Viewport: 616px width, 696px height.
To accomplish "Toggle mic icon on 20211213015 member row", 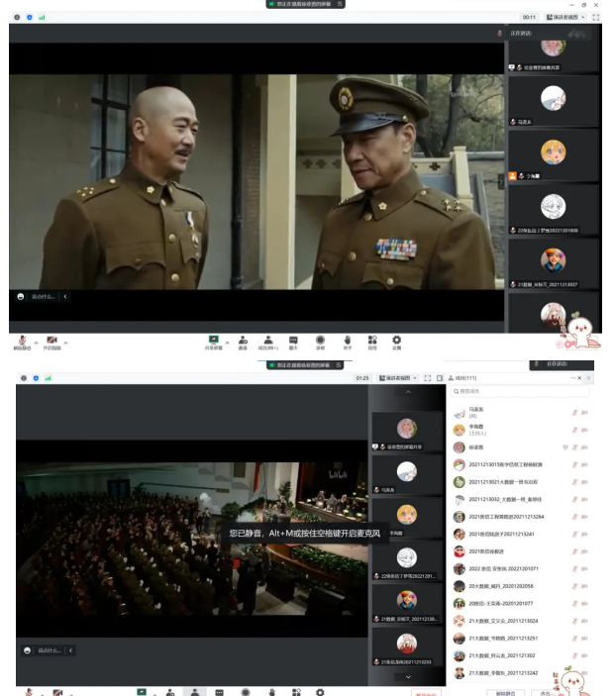I will [x=574, y=464].
